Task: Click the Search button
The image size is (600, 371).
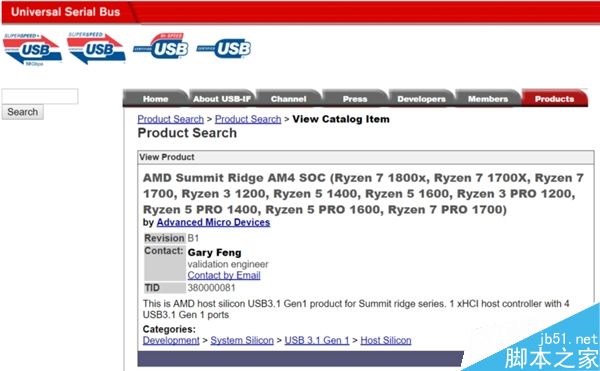Action: [23, 112]
